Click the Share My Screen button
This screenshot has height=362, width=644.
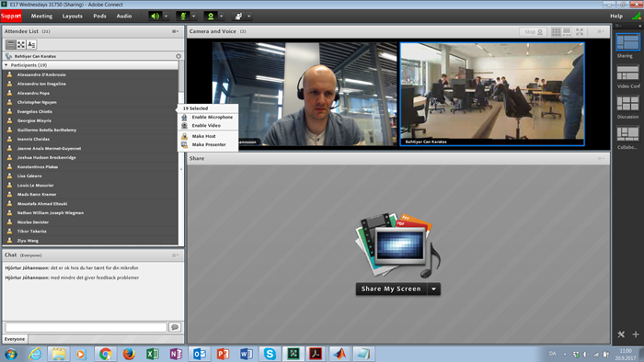point(391,289)
